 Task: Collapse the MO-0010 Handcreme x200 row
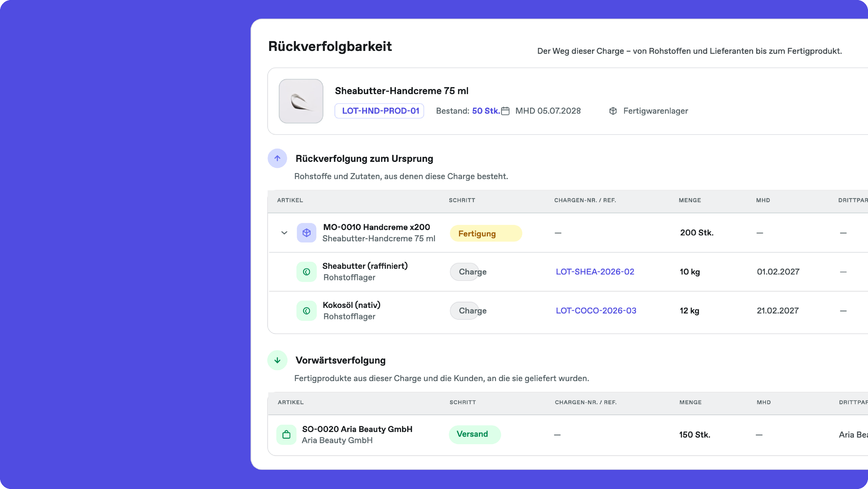pyautogui.click(x=284, y=233)
